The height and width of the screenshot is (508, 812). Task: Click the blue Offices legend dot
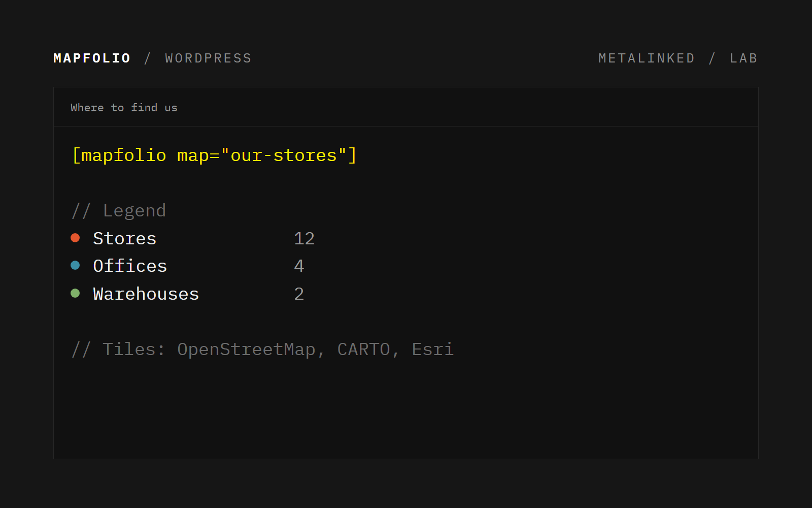coord(75,265)
